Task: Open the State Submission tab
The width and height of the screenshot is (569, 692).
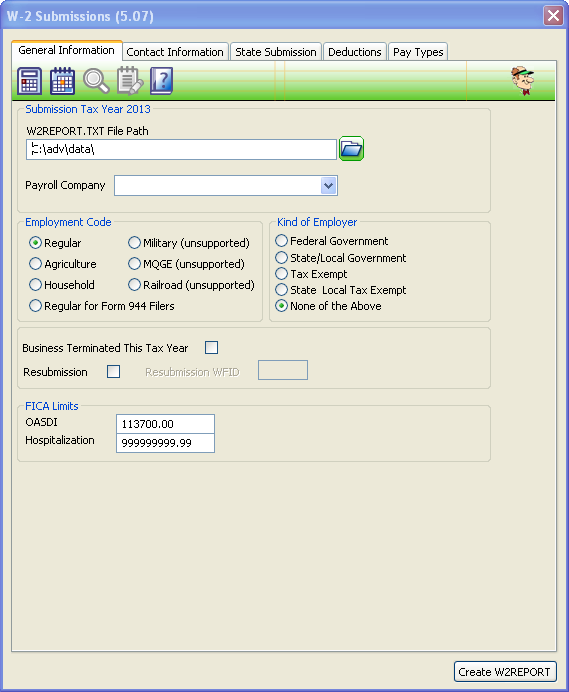Action: [276, 52]
